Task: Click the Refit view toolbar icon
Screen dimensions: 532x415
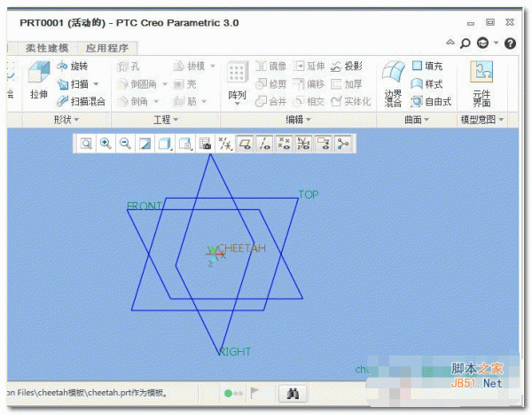Action: tap(86, 144)
